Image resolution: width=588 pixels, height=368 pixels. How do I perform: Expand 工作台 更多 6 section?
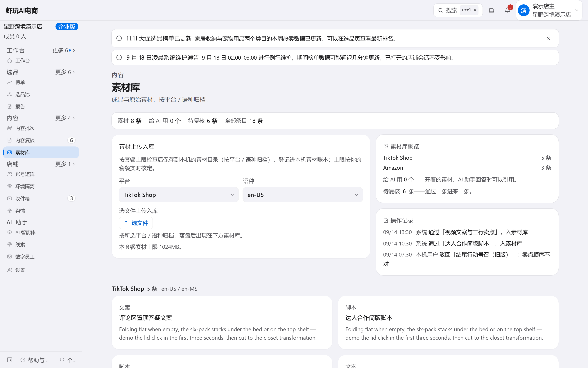(x=64, y=50)
